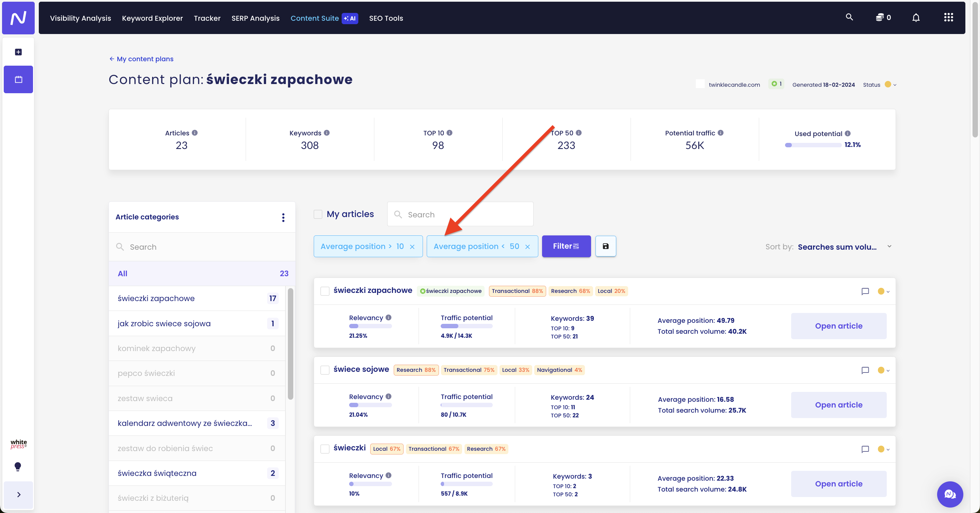
Task: Open the plan Status dropdown
Action: pyautogui.click(x=890, y=84)
